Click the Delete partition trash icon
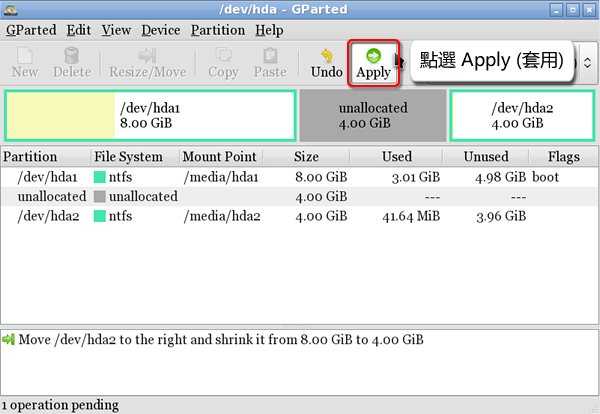Viewport: 600px width, 414px height. click(x=72, y=56)
